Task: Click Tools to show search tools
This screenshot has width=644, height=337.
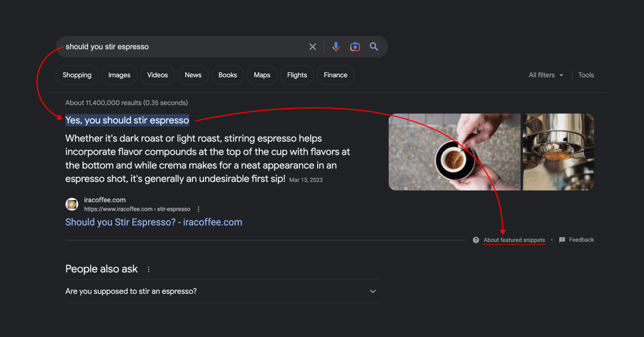Action: pos(586,75)
